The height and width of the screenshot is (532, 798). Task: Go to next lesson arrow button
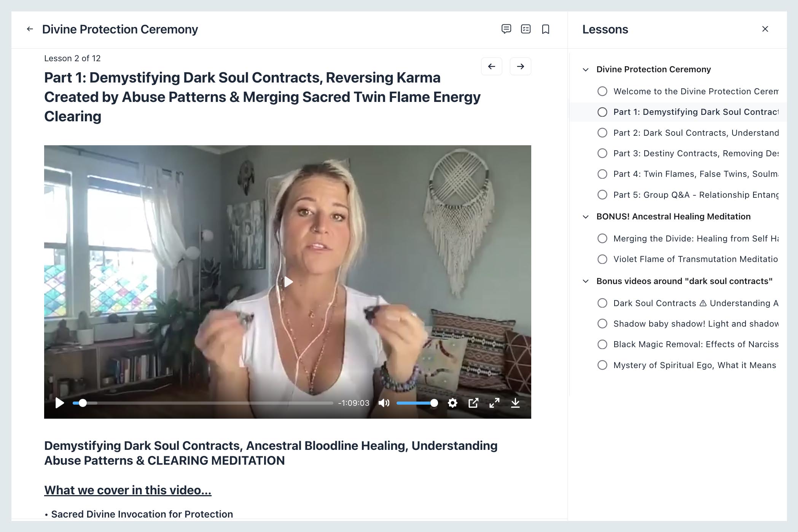coord(521,67)
